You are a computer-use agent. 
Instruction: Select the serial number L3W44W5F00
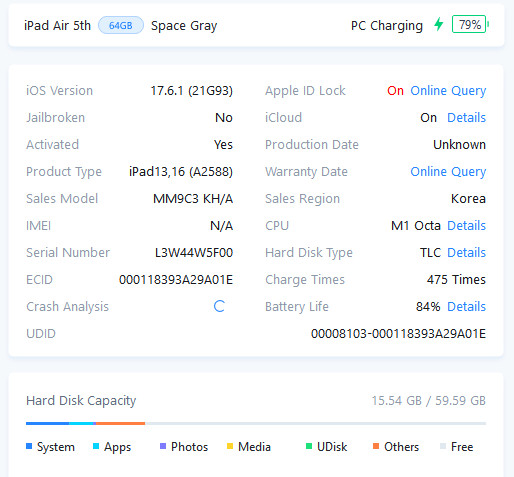(194, 253)
